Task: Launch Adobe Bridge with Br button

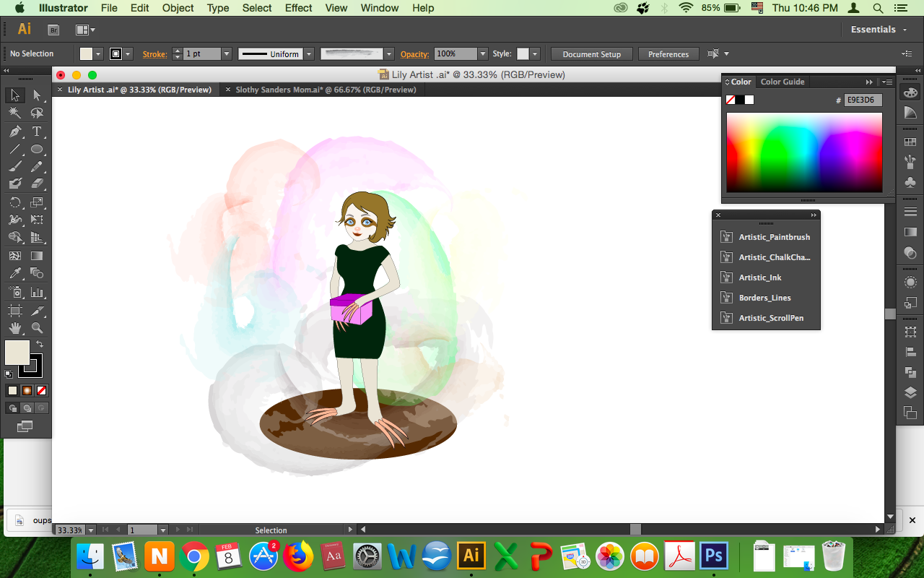Action: [x=53, y=30]
